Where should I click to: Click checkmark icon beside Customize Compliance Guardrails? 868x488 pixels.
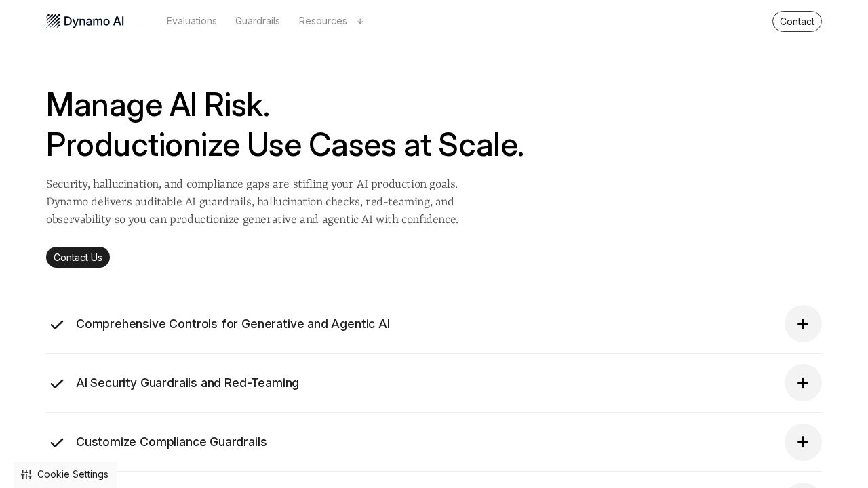57,443
